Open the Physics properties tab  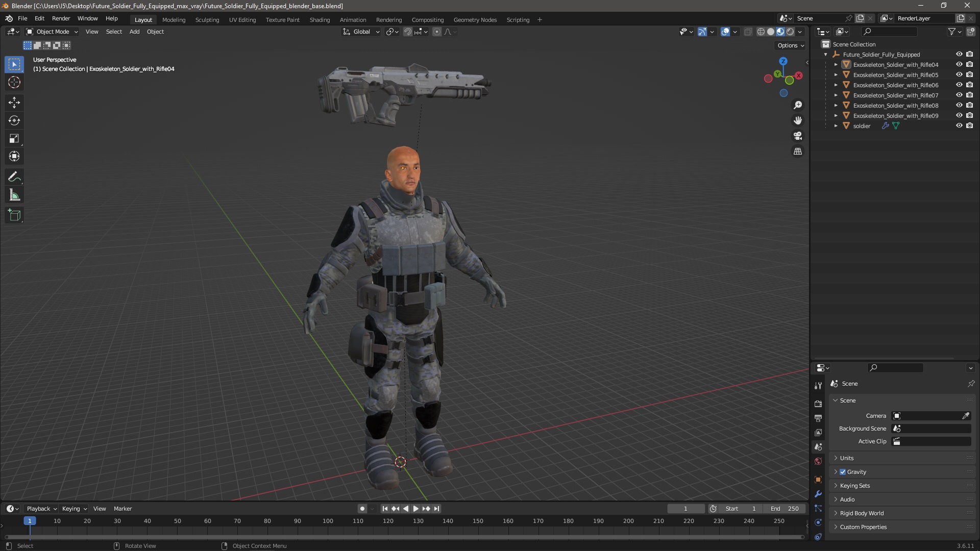point(818,522)
